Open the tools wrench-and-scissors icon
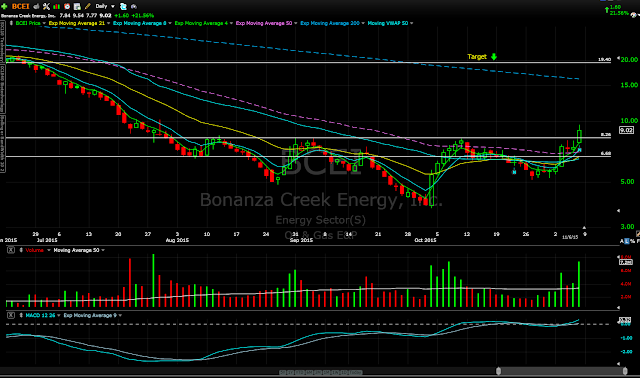The width and height of the screenshot is (640, 378). click(x=46, y=7)
